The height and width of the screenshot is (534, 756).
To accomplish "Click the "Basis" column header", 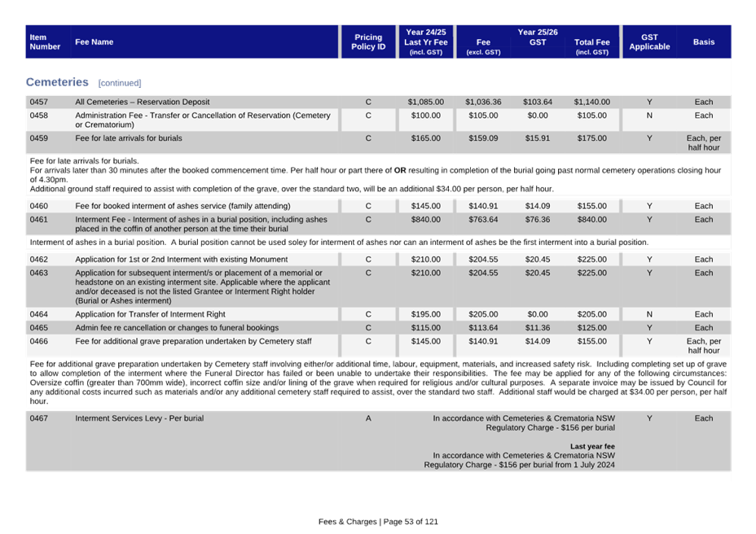I will pos(704,42).
